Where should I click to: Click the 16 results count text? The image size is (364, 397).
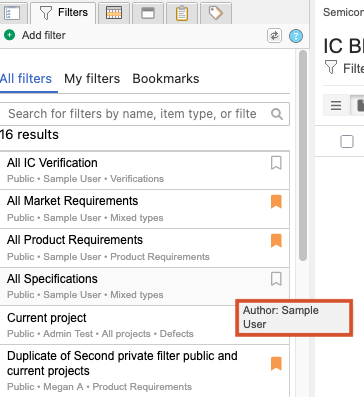(29, 135)
